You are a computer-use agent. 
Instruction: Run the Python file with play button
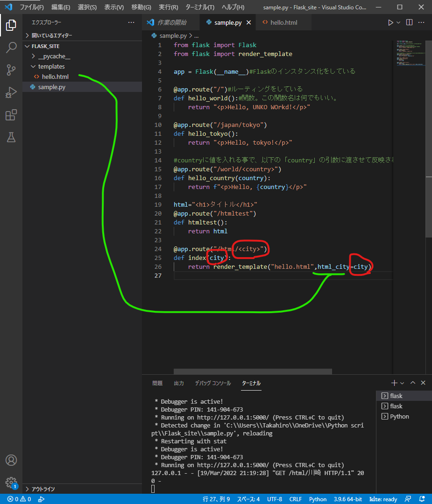coord(390,22)
